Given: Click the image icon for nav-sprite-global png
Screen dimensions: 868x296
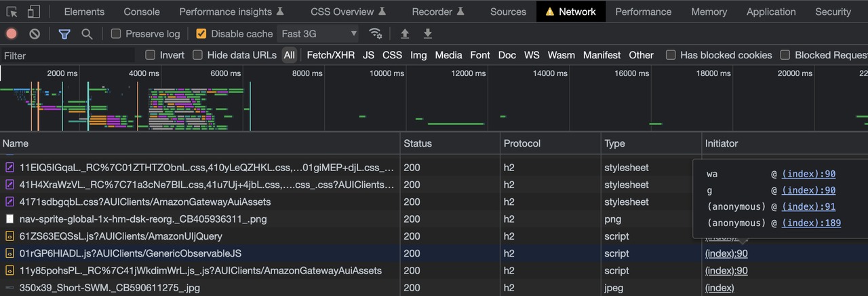Looking at the screenshot, I should 9,219.
